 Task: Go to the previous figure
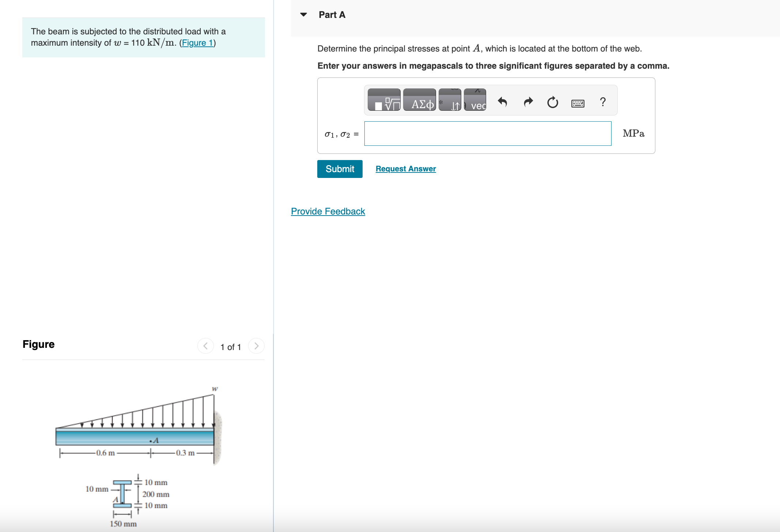tap(205, 346)
